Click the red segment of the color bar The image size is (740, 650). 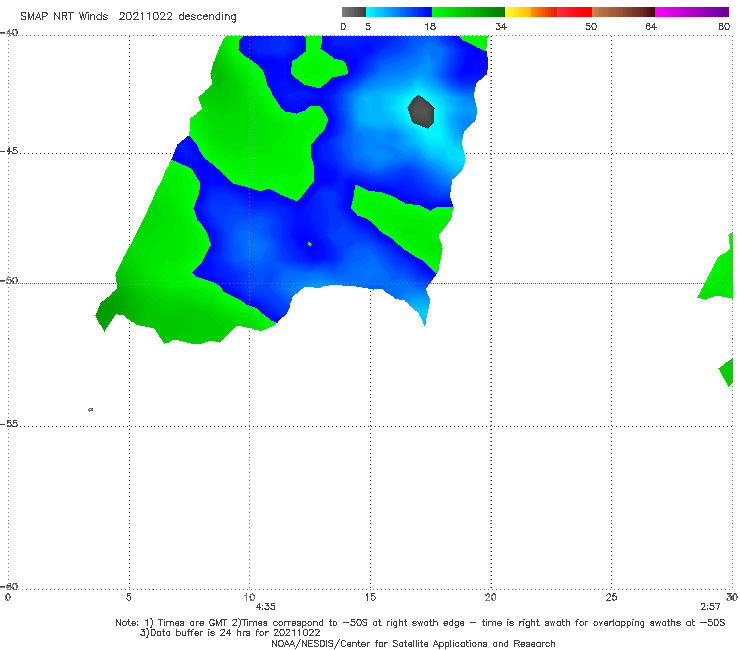click(x=574, y=12)
